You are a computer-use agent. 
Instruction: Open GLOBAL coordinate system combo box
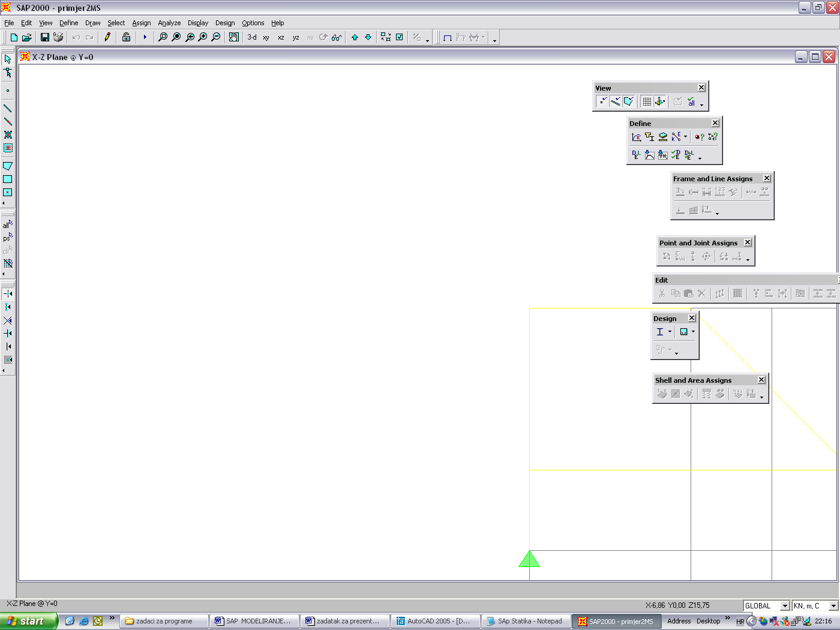tap(766, 606)
